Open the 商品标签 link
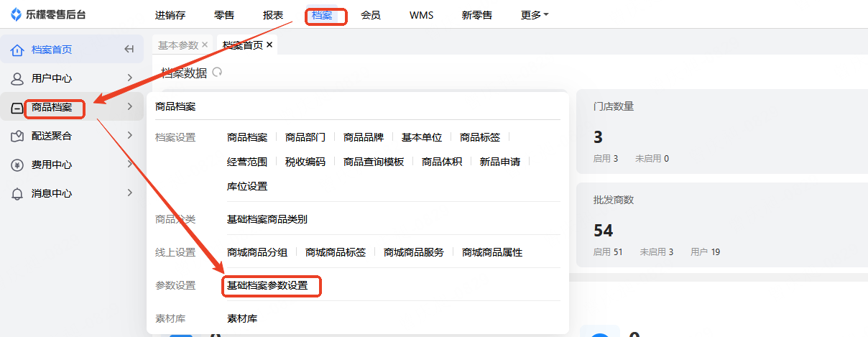This screenshot has width=868, height=337. tap(480, 137)
